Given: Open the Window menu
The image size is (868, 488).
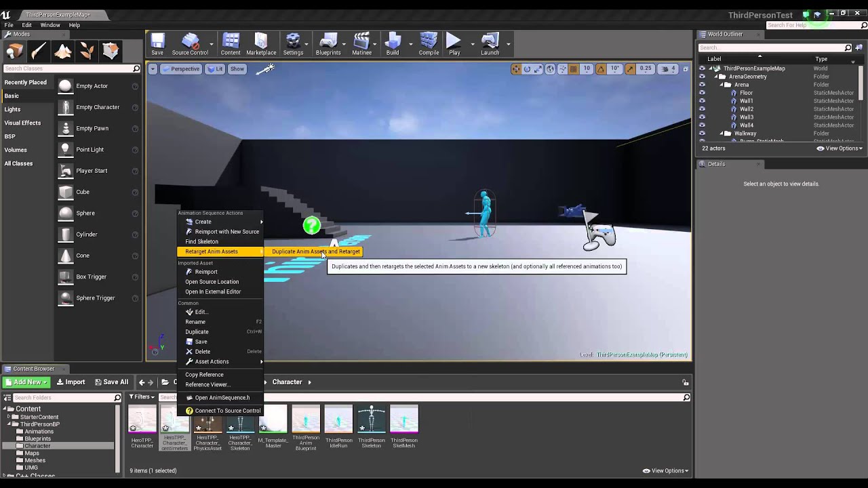Looking at the screenshot, I should [50, 25].
